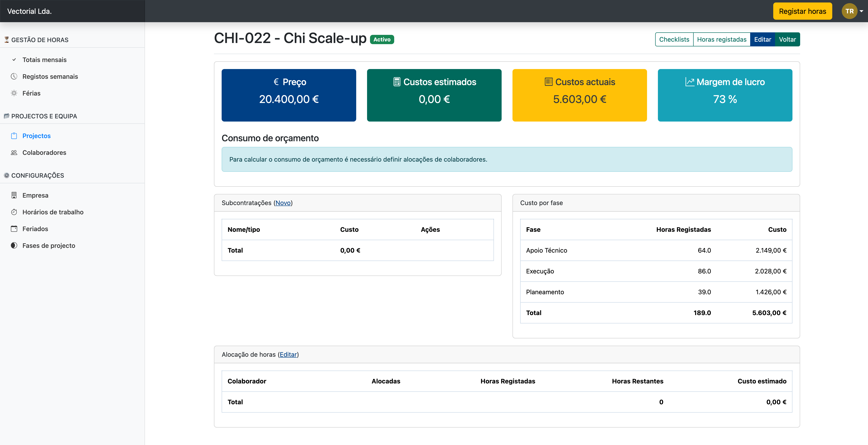Click the hourglass icon beside Gestão de Horas
Image resolution: width=868 pixels, height=445 pixels.
coord(6,40)
